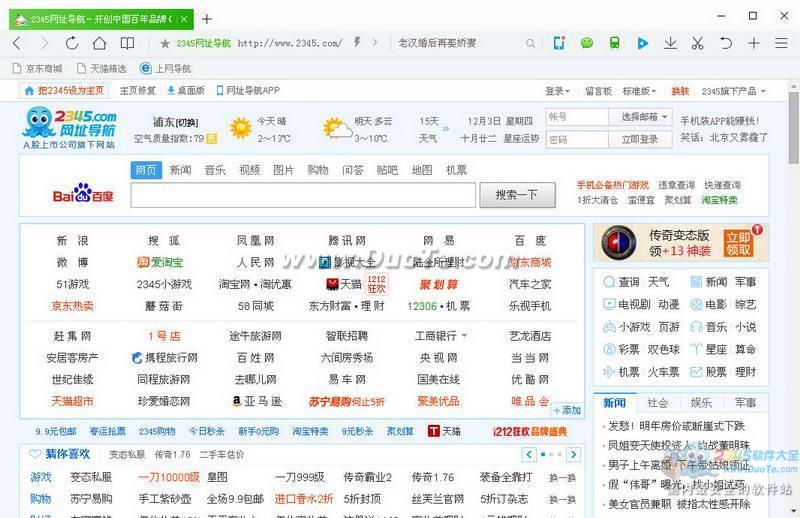Click 把2345设为主页 button
The image size is (800, 518).
64,91
